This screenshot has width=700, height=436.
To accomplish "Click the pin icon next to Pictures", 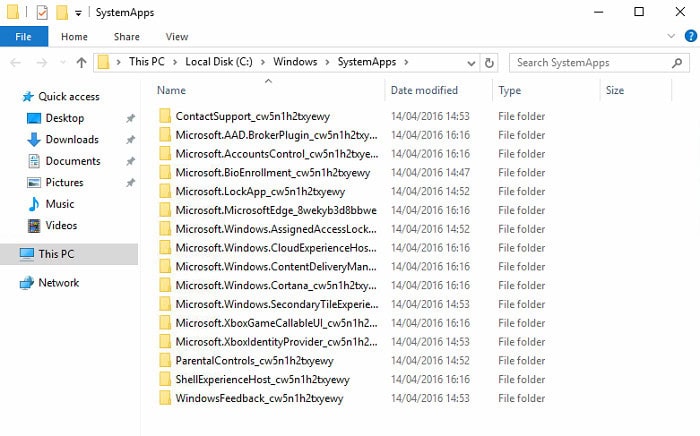I will (x=130, y=183).
